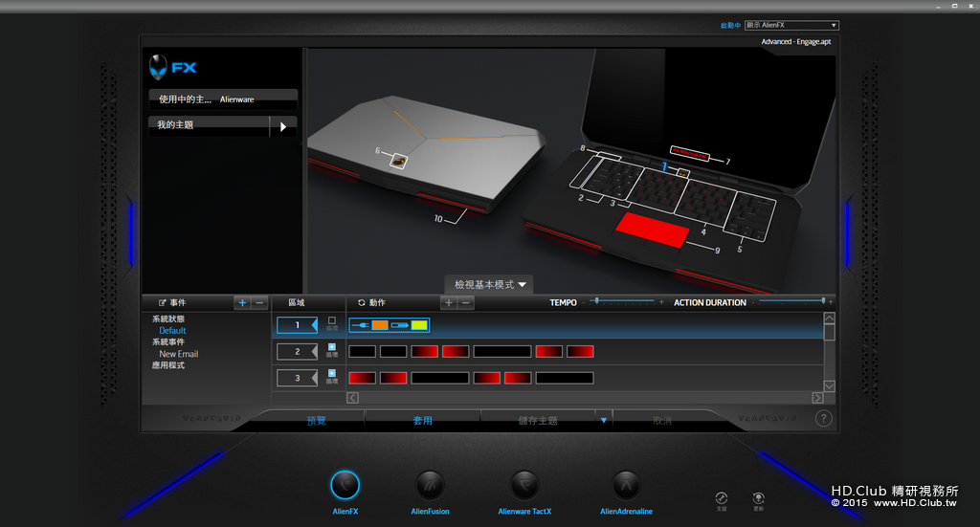Viewport: 980px width, 527px height.
Task: Open the 檢視基本模式 view dropdown
Action: click(x=489, y=285)
